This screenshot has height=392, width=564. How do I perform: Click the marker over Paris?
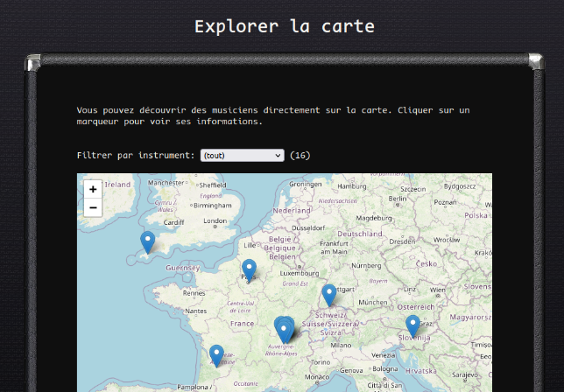pos(250,269)
